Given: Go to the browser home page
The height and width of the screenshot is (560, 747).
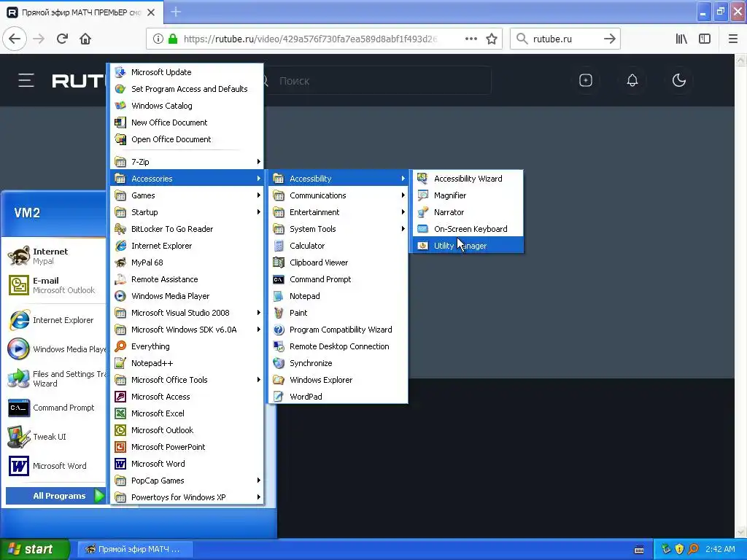Looking at the screenshot, I should (85, 39).
